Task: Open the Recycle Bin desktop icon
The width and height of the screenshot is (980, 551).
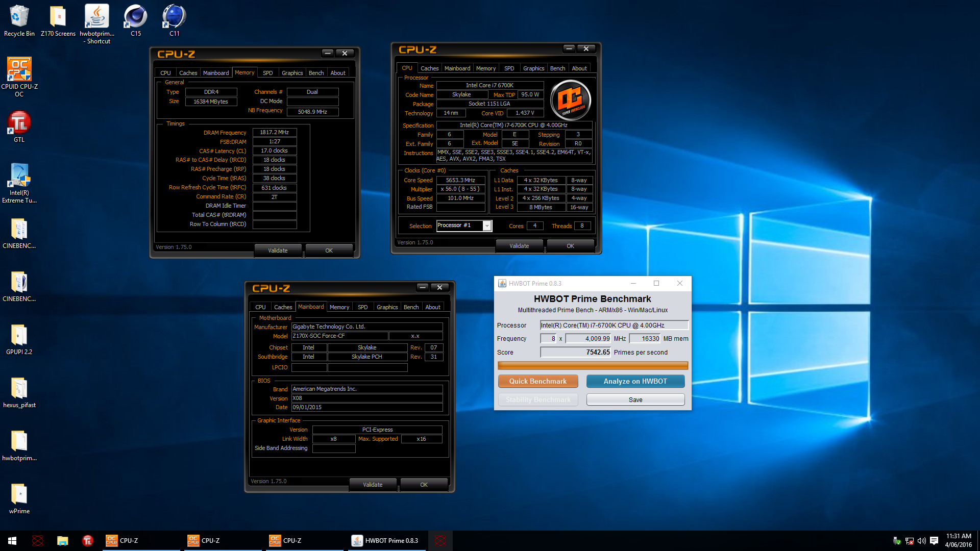Action: [x=19, y=20]
